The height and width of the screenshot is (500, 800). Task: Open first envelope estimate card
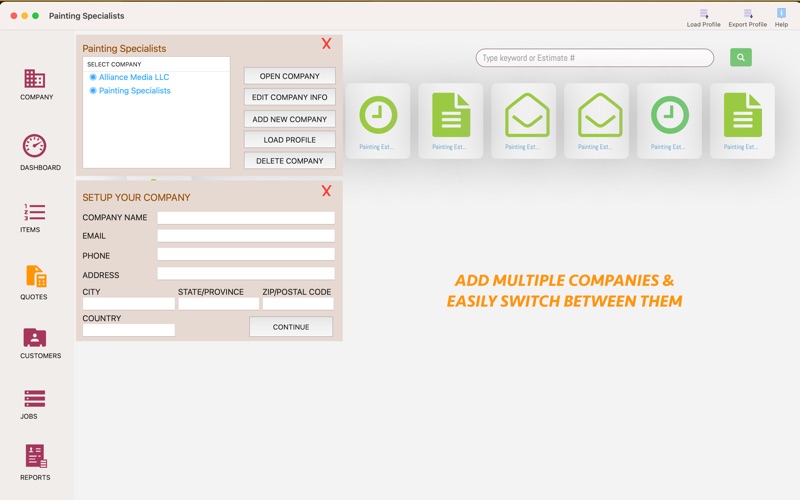(x=523, y=121)
